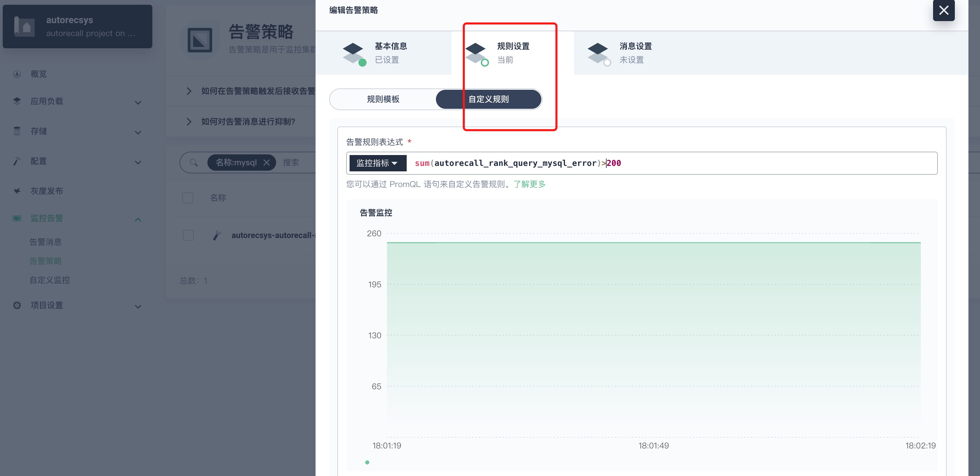Click the green legend dot under chart

coord(367,462)
